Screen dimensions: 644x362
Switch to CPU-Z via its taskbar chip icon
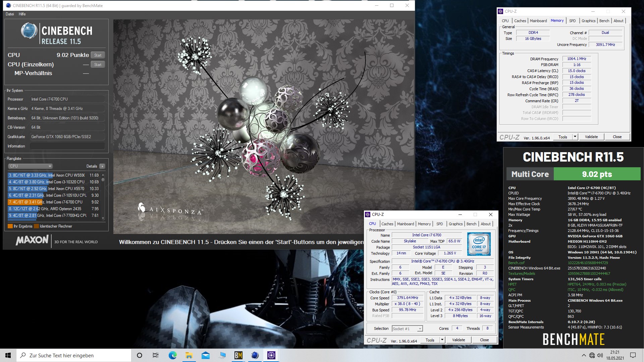click(271, 355)
